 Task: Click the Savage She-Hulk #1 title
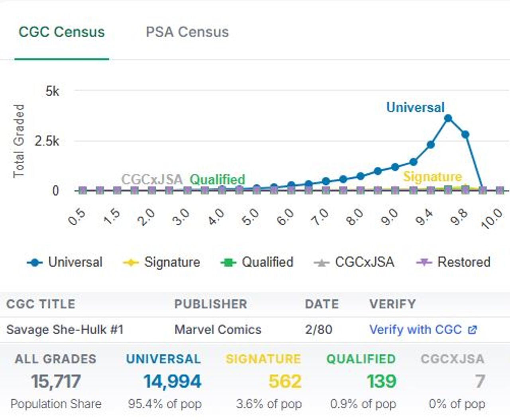[65, 330]
